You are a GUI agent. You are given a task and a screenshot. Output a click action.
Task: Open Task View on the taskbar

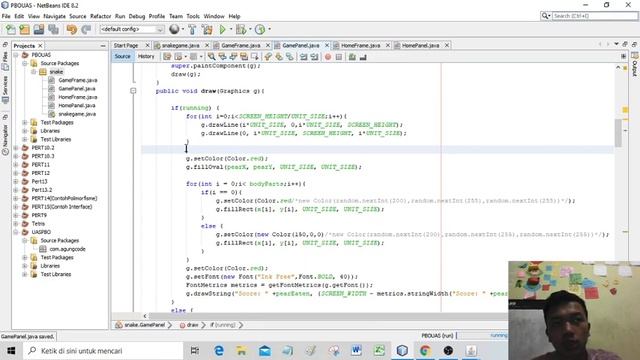pos(195,350)
